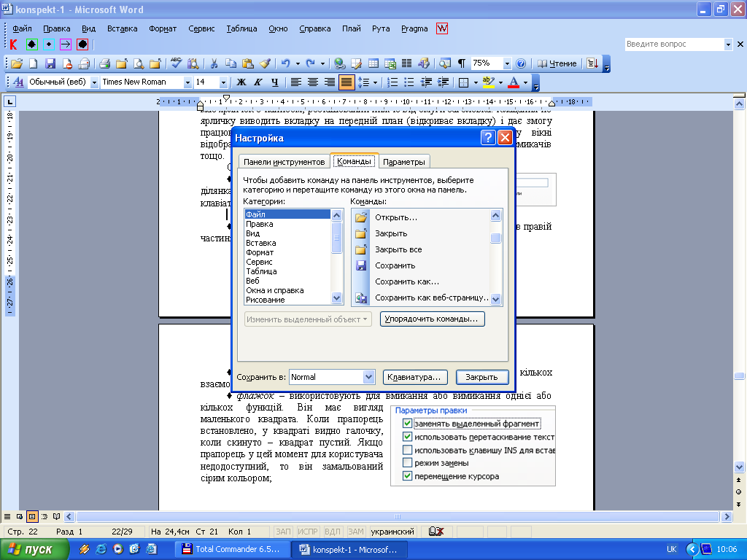This screenshot has width=747, height=560.
Task: Click the red K custom toolbar icon
Action: (13, 44)
